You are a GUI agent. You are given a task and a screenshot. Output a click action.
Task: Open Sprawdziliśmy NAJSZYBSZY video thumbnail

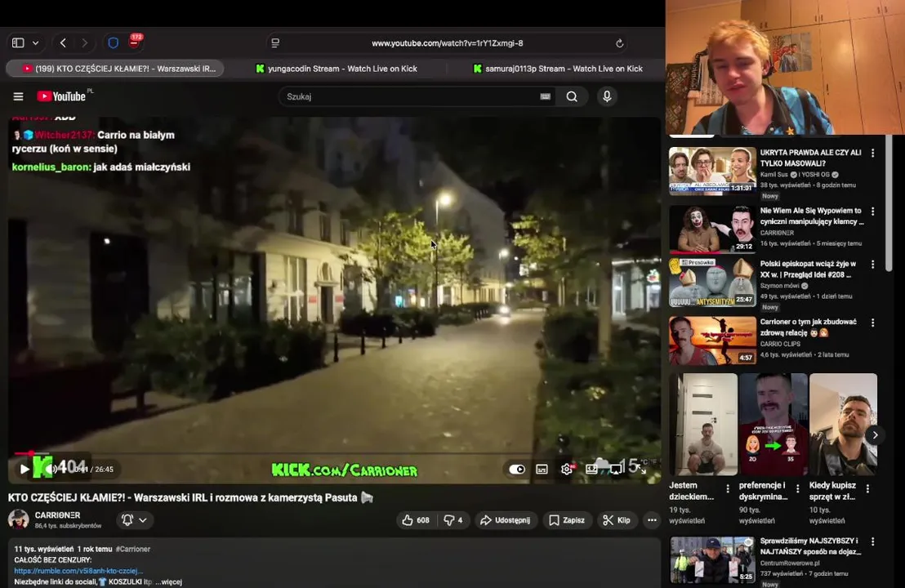[712, 559]
